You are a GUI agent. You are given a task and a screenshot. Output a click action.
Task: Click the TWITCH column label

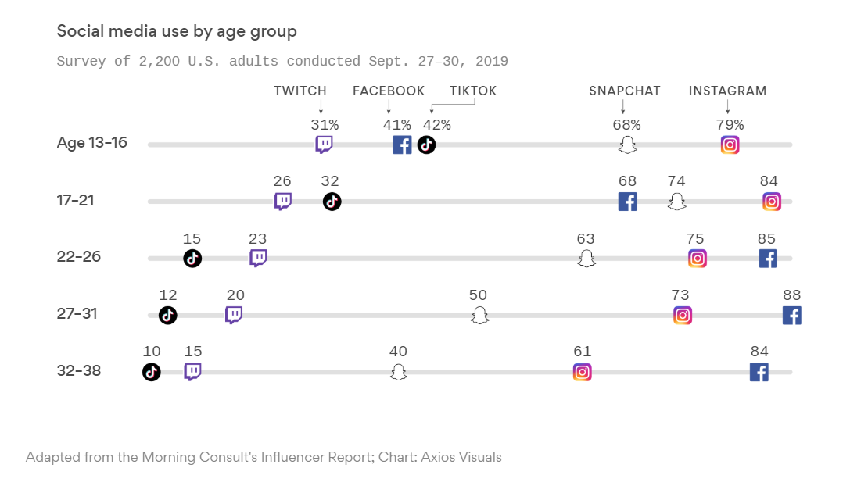[300, 91]
